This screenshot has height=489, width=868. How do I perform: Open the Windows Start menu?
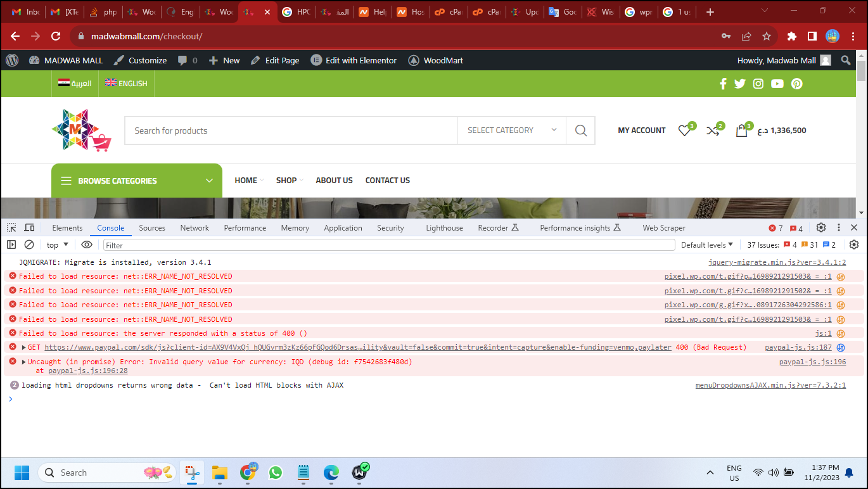[22, 473]
